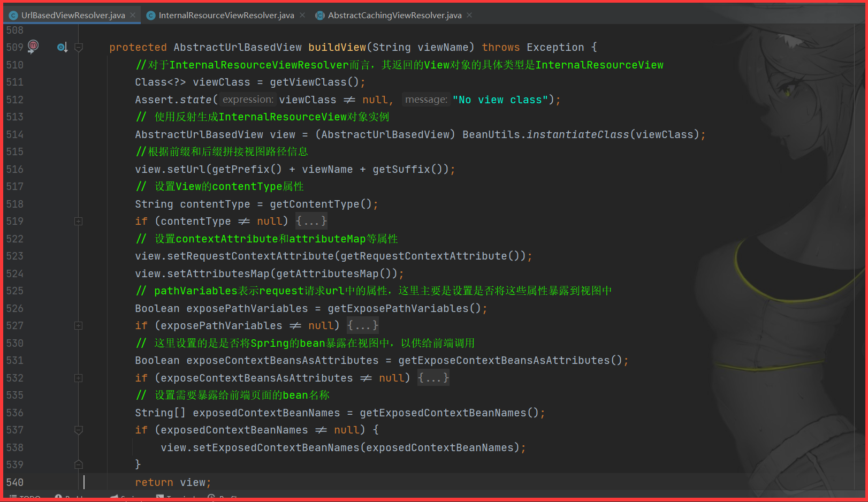The width and height of the screenshot is (868, 502).
Task: Close the InternalResourceViewResolver.java tab
Action: (302, 15)
